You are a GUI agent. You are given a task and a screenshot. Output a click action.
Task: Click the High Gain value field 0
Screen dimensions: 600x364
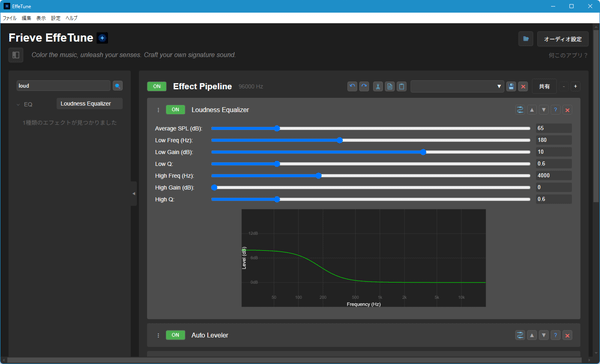click(x=553, y=188)
